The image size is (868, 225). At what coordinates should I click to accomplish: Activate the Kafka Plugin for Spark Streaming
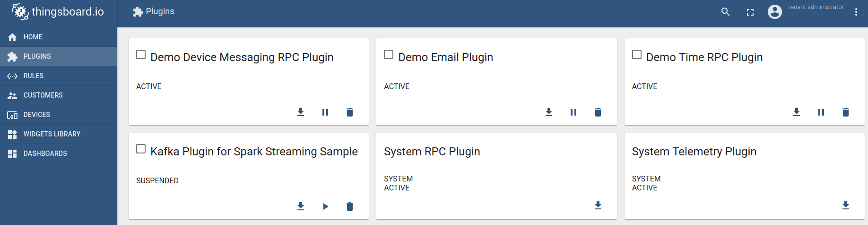coord(325,207)
